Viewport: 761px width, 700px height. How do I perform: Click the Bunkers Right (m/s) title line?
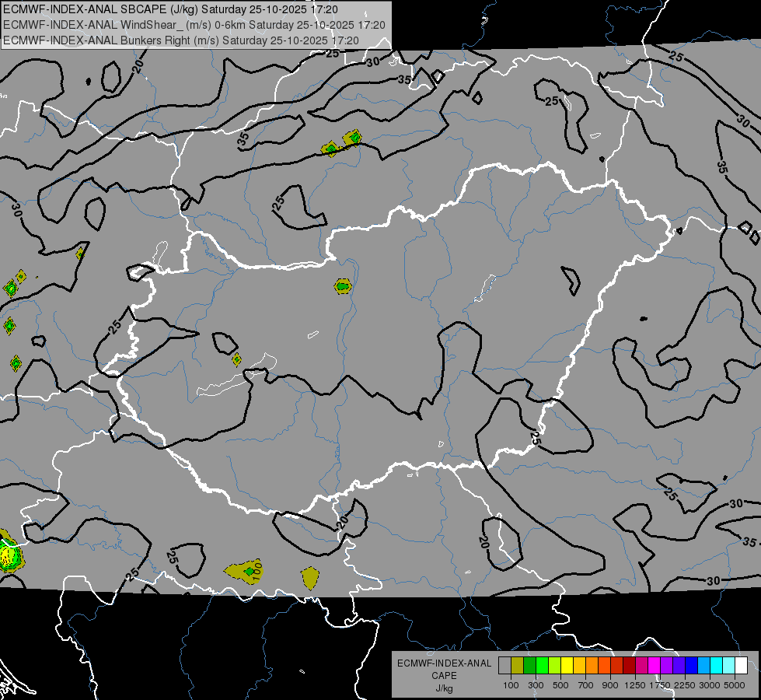click(181, 40)
